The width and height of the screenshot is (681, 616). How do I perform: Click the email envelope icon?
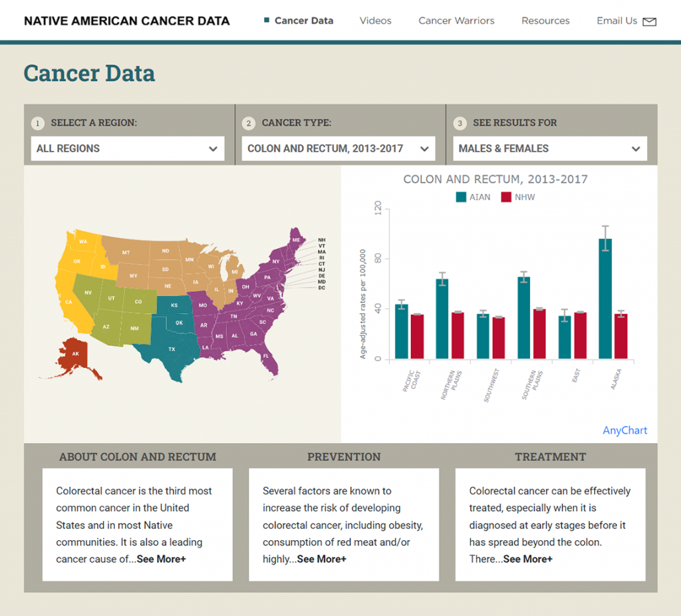pos(648,21)
